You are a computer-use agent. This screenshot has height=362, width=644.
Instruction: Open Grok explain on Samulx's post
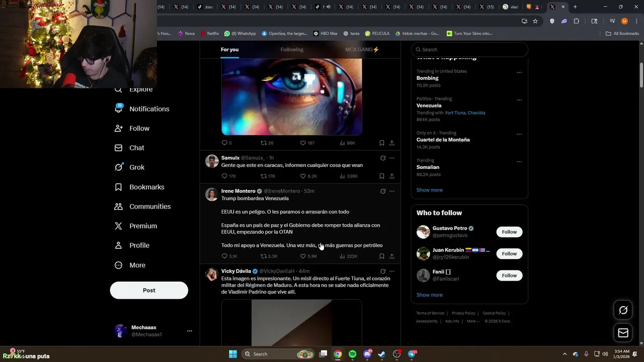coord(383,158)
